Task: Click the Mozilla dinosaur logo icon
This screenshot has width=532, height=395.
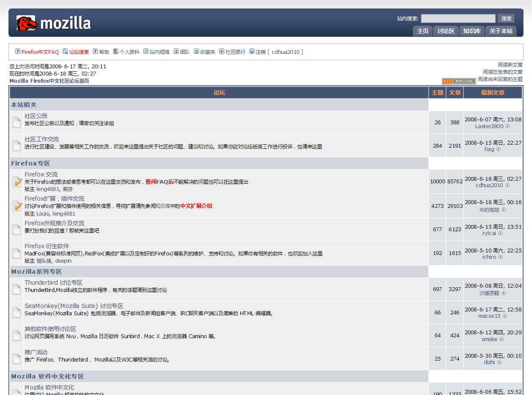Action: pos(27,23)
